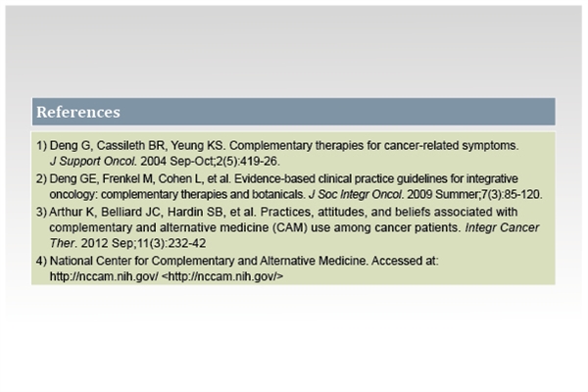Click the "Accessed at:" text

[x=405, y=261]
